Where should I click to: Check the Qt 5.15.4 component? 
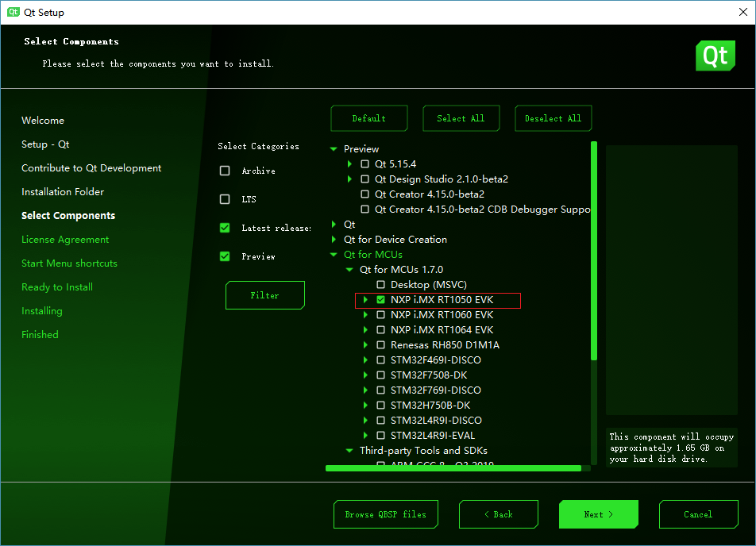(x=365, y=163)
